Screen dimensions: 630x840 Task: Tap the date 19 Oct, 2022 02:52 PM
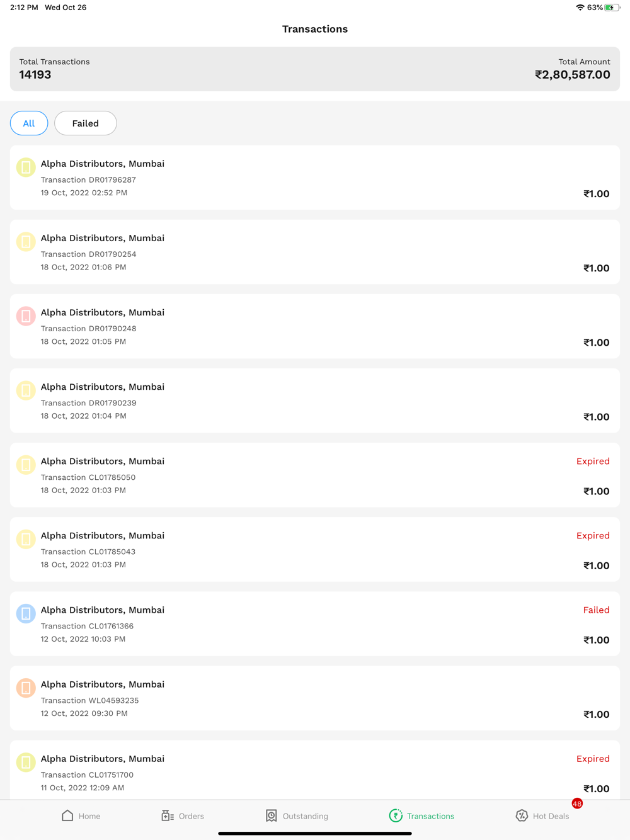click(84, 193)
